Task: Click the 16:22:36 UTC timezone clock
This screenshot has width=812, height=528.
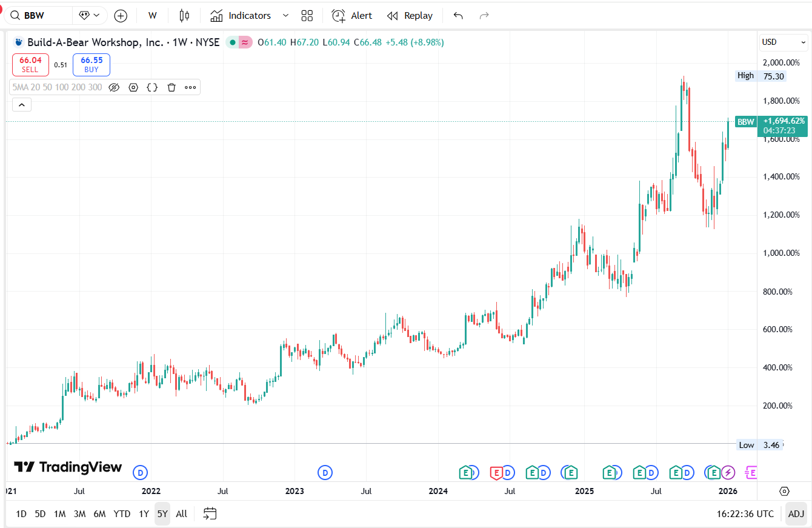Action: [x=745, y=514]
